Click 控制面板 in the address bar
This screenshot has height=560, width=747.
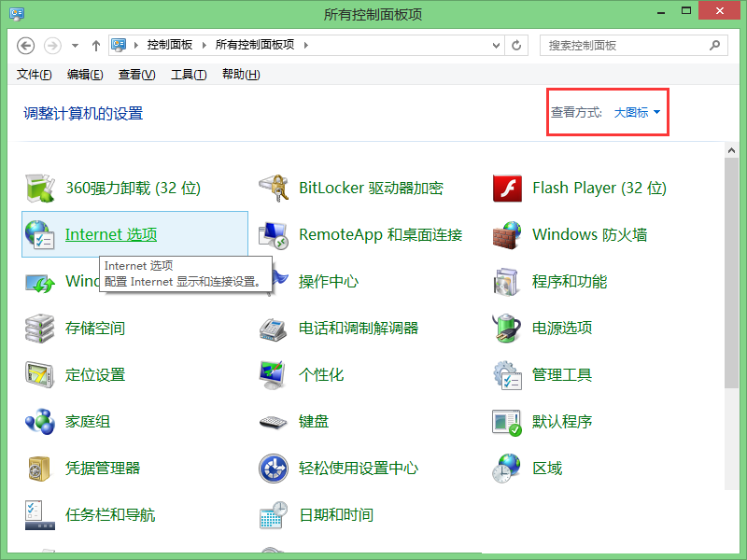click(x=171, y=44)
